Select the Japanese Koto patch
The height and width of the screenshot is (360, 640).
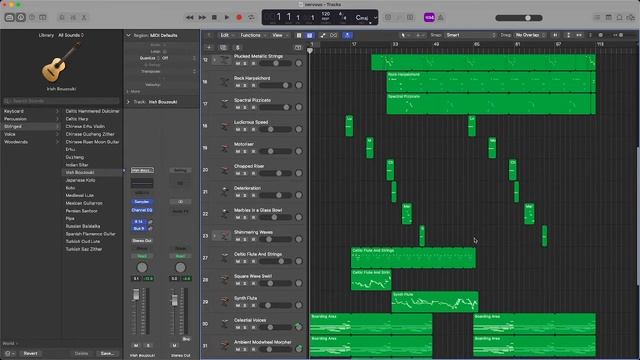[92, 180]
